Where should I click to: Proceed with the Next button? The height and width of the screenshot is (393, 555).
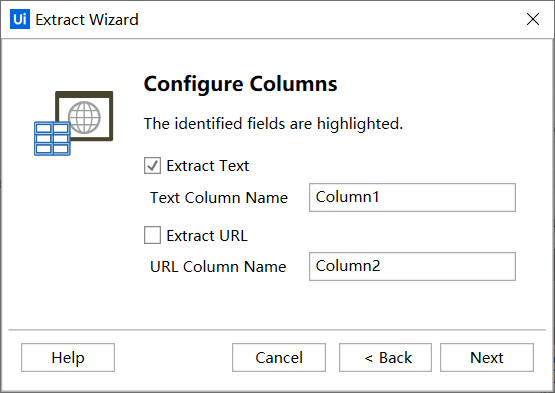487,358
